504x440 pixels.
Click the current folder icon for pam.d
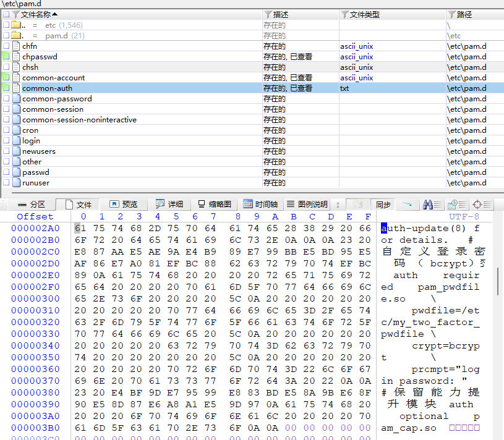(x=16, y=35)
